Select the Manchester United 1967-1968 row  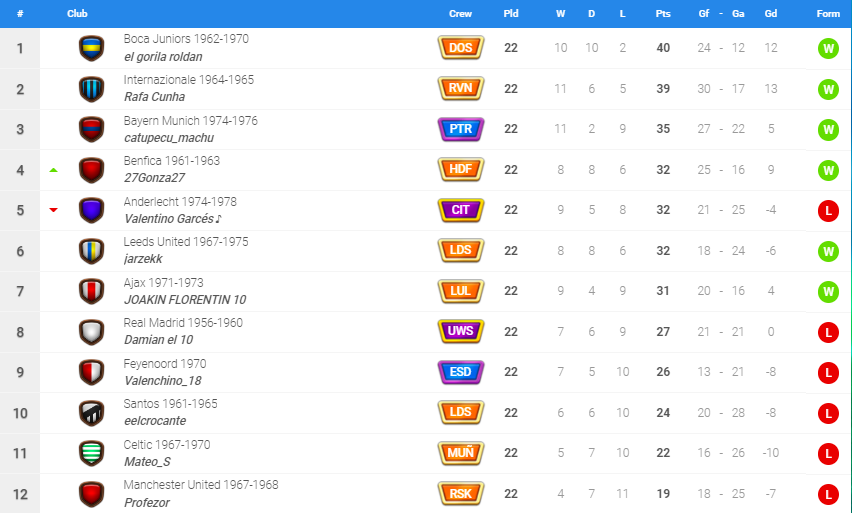click(426, 493)
